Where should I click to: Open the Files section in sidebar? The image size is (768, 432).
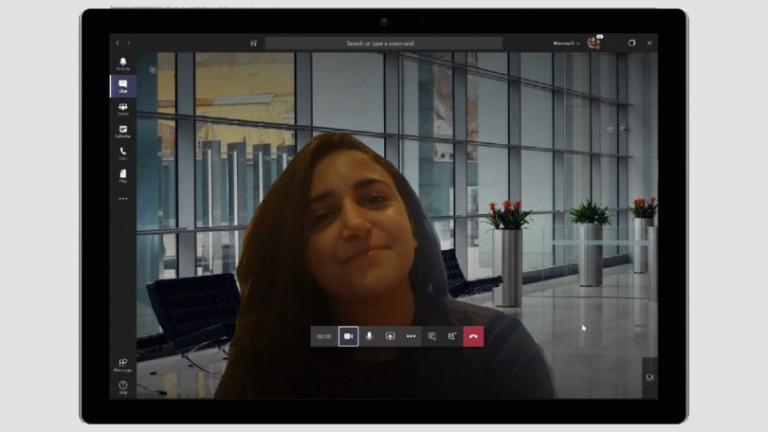point(123,176)
